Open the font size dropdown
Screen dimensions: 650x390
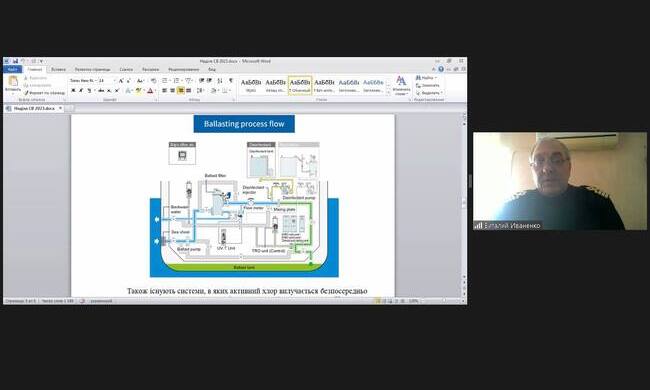[106, 80]
